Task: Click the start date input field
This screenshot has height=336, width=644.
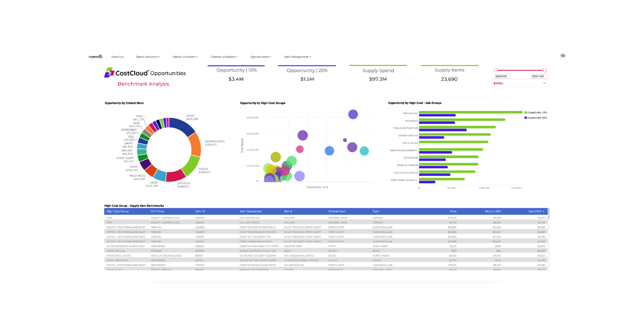Action: tap(502, 77)
